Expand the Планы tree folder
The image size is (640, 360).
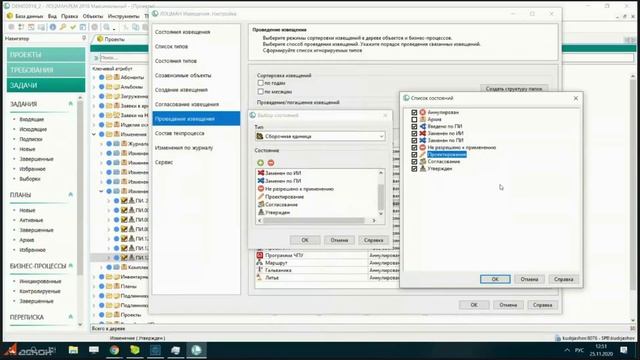94,287
